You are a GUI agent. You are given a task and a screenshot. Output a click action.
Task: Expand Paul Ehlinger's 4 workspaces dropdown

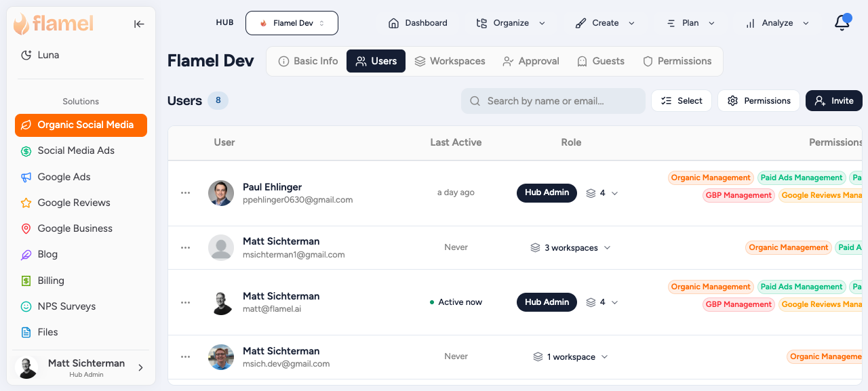click(602, 193)
